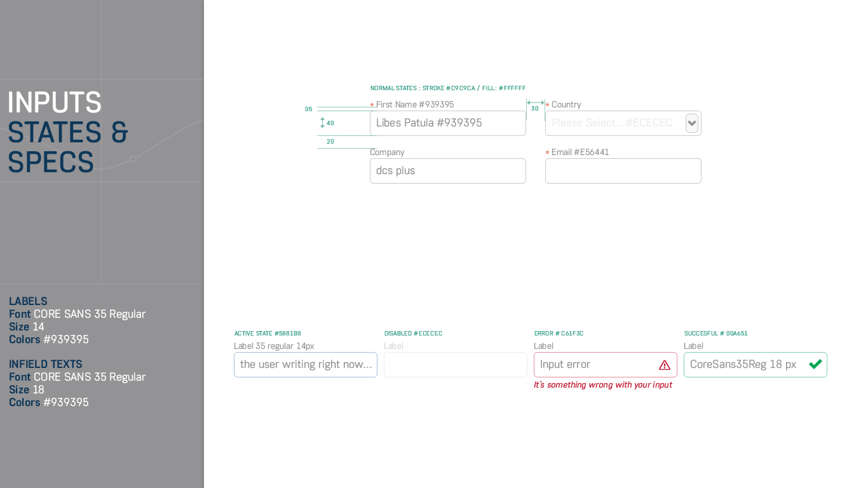Click the red error message below the input

click(x=602, y=385)
